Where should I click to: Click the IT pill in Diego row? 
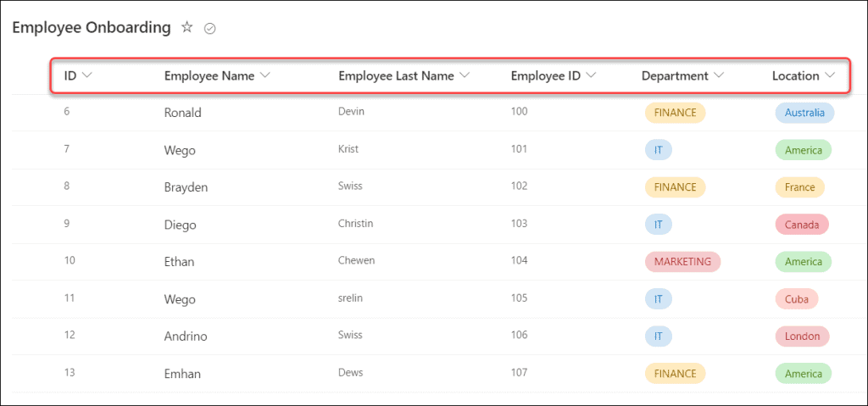pyautogui.click(x=658, y=225)
